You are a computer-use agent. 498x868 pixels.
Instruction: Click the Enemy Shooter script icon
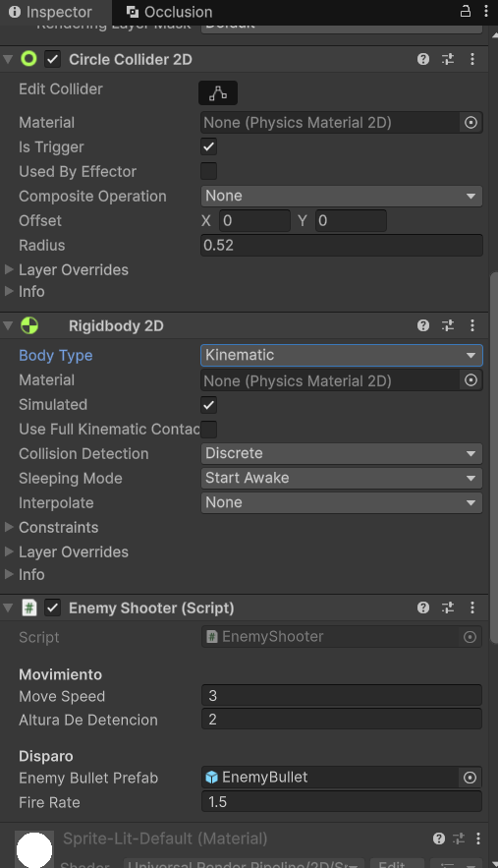tap(29, 608)
